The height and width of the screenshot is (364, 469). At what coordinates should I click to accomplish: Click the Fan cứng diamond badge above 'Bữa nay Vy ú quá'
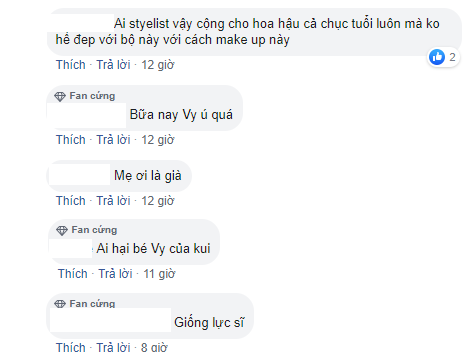pos(60,97)
